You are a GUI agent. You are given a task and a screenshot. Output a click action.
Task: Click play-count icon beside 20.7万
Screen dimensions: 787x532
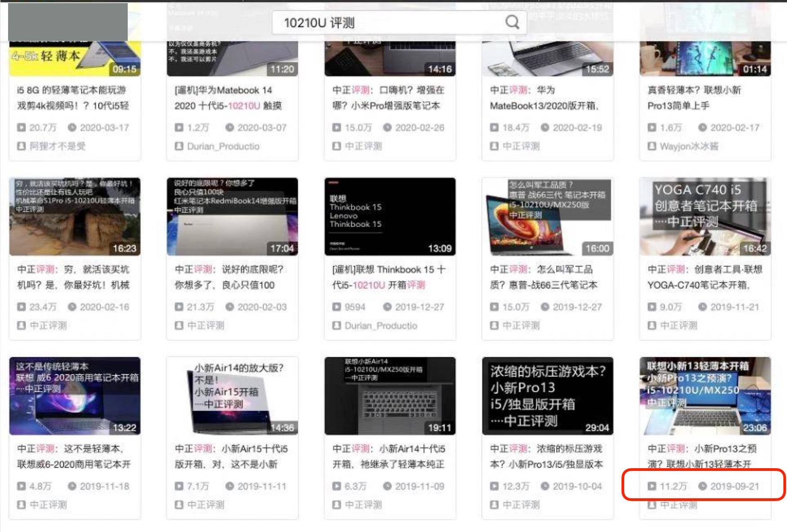click(21, 128)
